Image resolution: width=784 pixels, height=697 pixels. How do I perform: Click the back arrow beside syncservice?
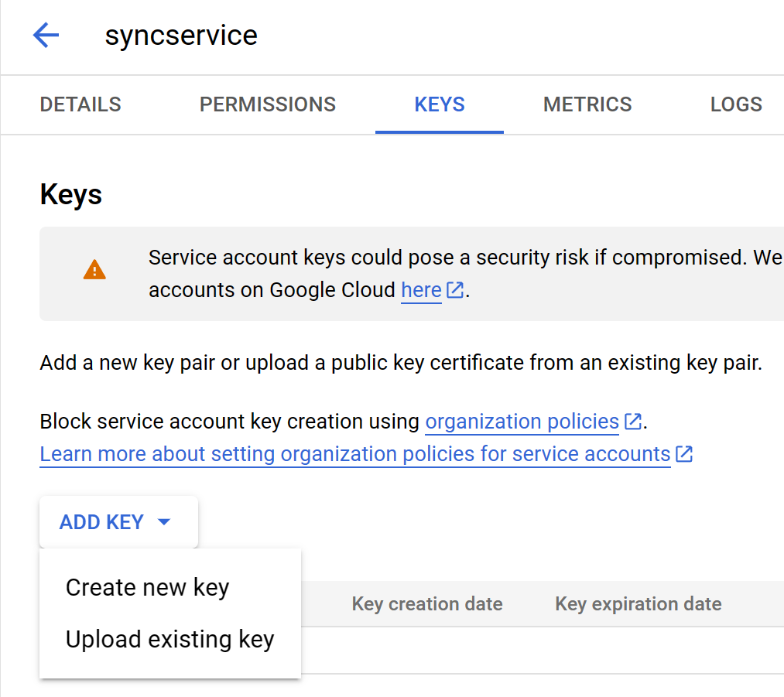click(x=45, y=35)
